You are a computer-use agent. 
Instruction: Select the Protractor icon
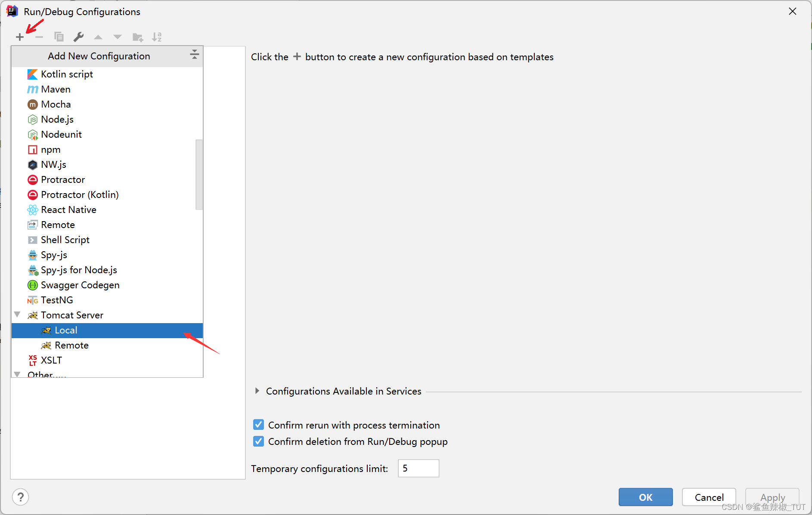tap(32, 180)
